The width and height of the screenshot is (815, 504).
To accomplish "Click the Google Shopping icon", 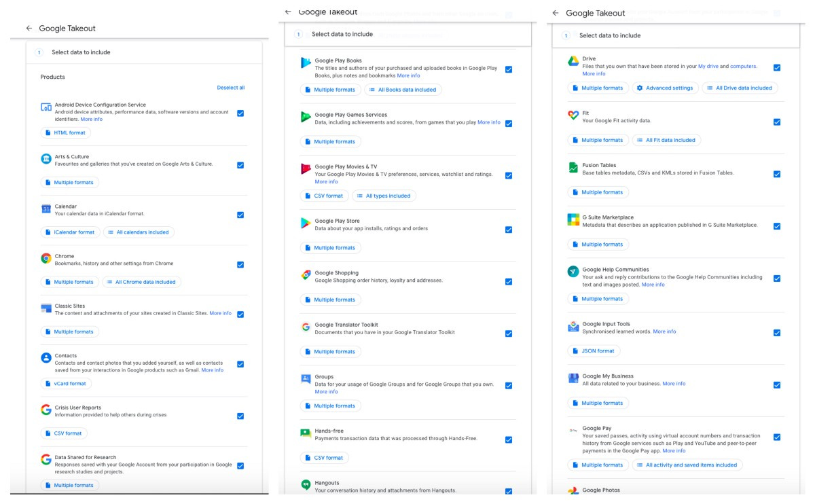I will tap(306, 275).
